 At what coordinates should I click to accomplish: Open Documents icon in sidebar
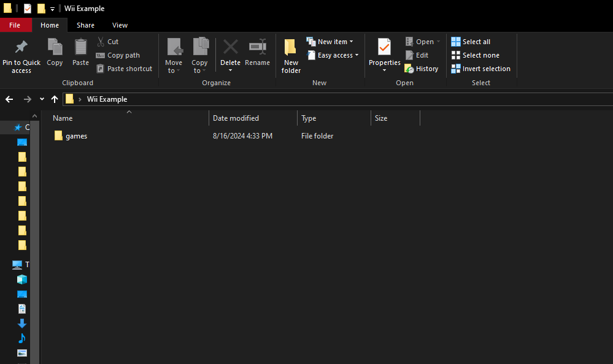click(22, 308)
